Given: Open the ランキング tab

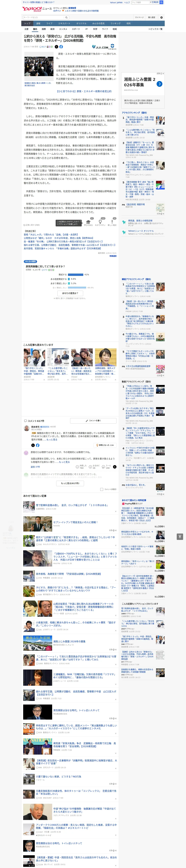Looking at the screenshot, I should (116, 23).
